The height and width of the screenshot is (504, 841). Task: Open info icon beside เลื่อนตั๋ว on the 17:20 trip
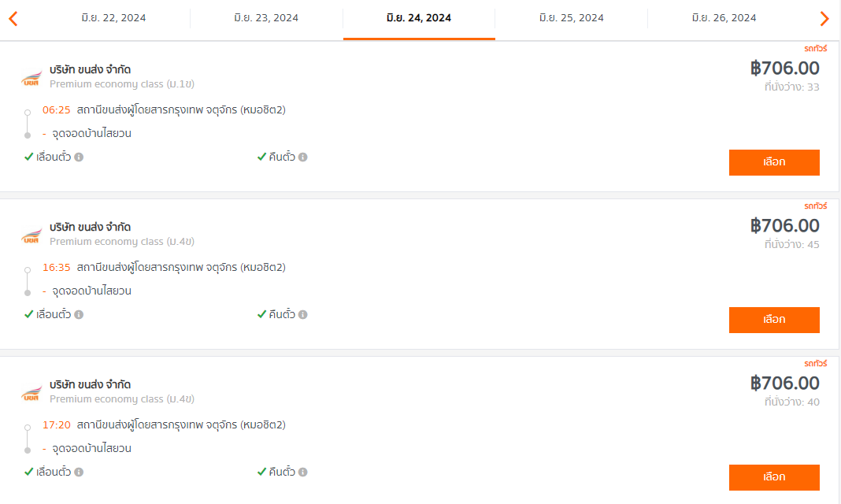pyautogui.click(x=79, y=472)
